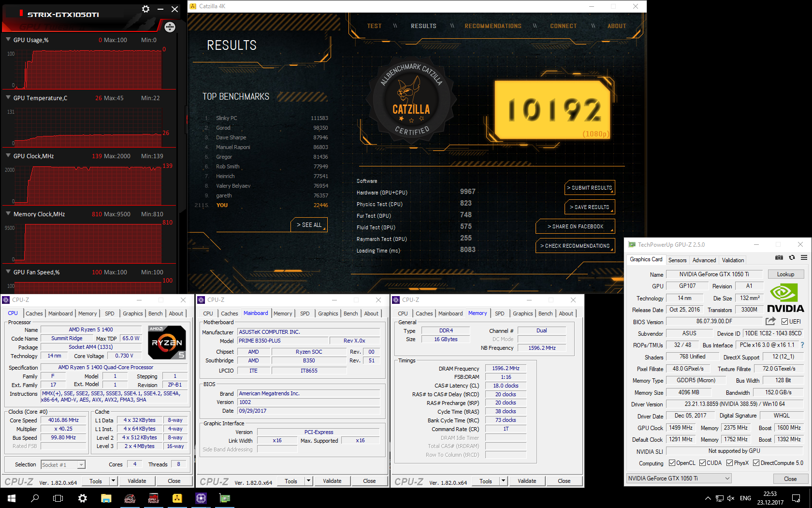Open Catzilla CONNECT menu
The height and width of the screenshot is (508, 812).
tap(564, 26)
